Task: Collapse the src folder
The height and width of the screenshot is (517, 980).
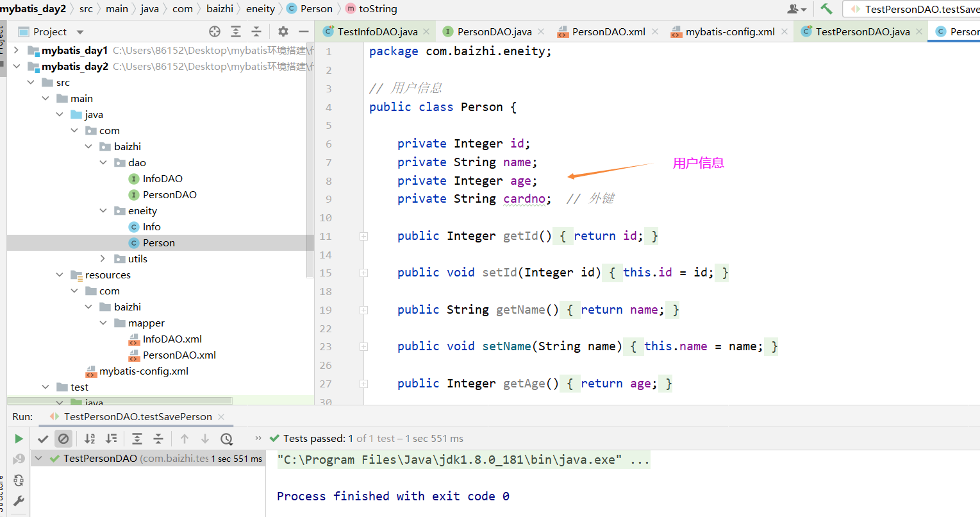Action: coord(31,82)
